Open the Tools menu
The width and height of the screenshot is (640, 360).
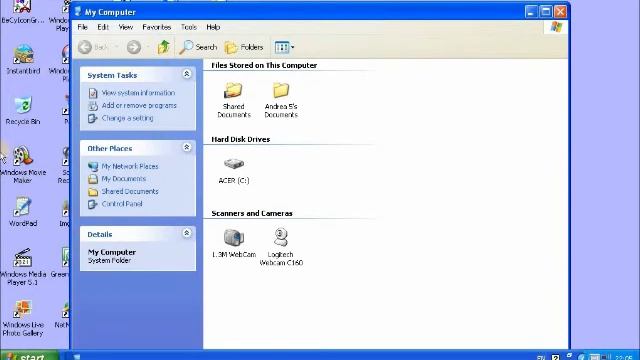coord(189,27)
